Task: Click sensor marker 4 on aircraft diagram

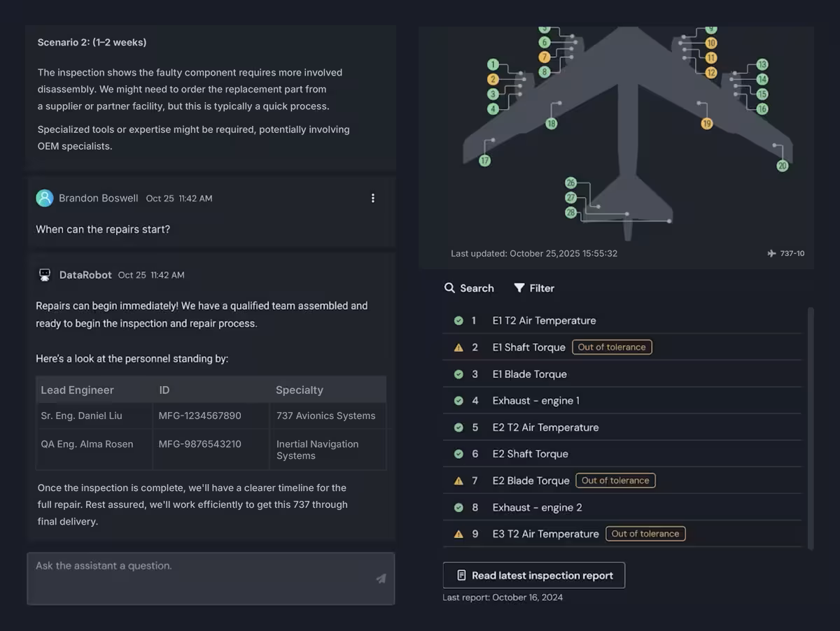Action: click(x=493, y=108)
